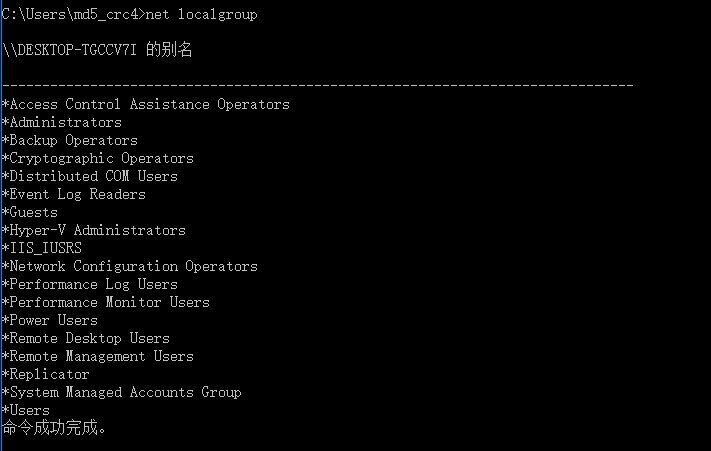Click the Event Log Readers entry

click(74, 194)
